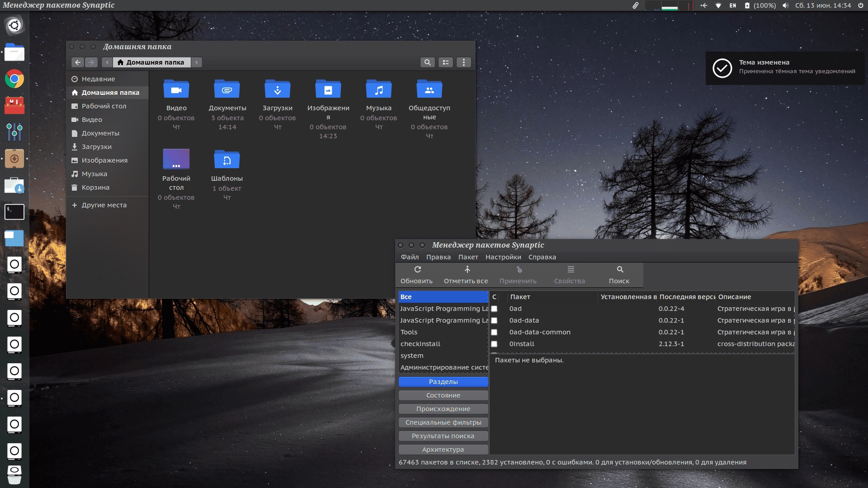Image resolution: width=868 pixels, height=488 pixels.
Task: Open the Загрузки folder icon
Action: click(x=278, y=89)
